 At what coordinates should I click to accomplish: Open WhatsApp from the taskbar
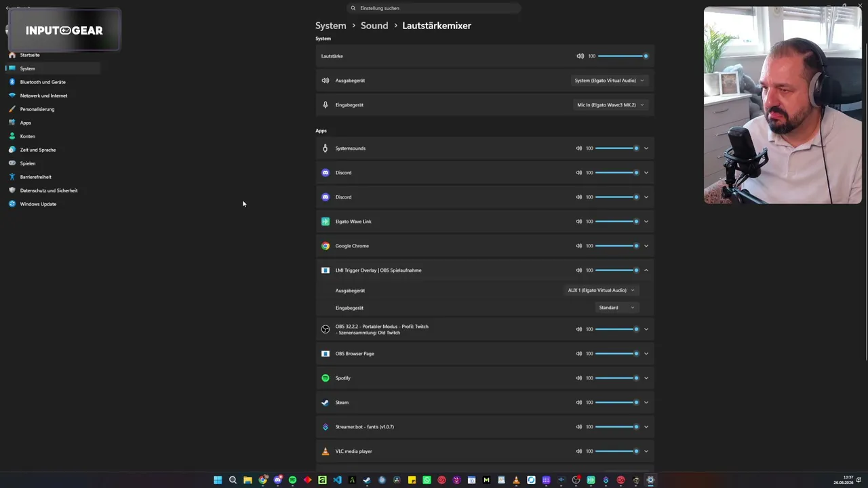coord(427,480)
